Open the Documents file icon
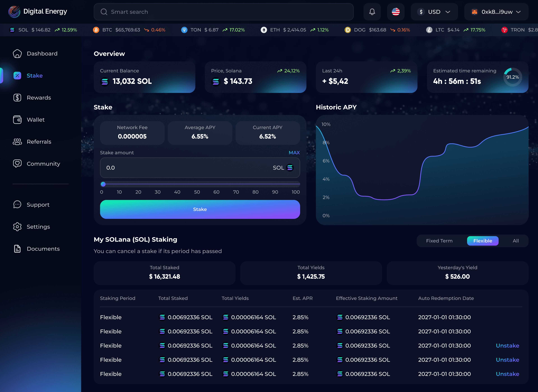The height and width of the screenshot is (392, 538). point(17,249)
